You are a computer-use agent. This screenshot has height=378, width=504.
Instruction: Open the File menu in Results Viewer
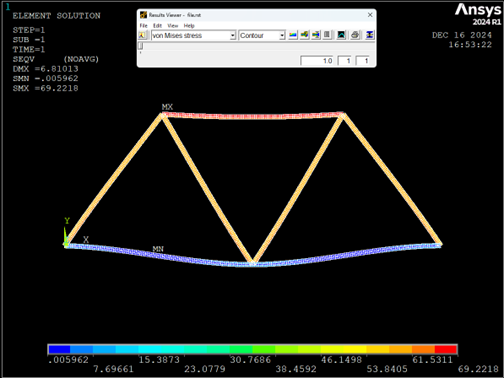click(x=143, y=26)
